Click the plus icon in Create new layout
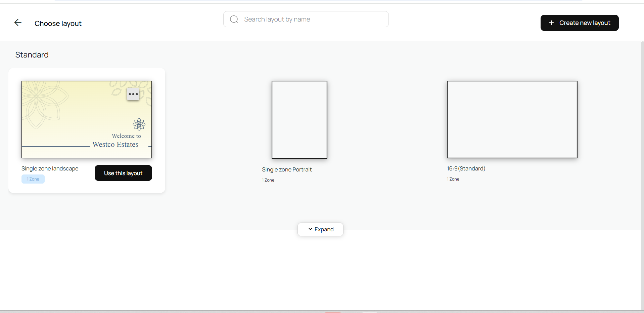Image resolution: width=644 pixels, height=313 pixels. [x=551, y=23]
